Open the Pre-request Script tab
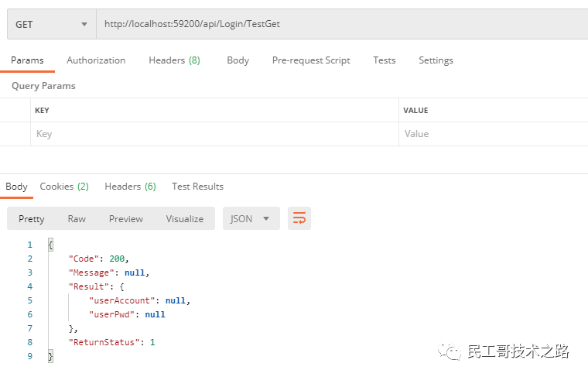The width and height of the screenshot is (588, 377). [x=311, y=60]
